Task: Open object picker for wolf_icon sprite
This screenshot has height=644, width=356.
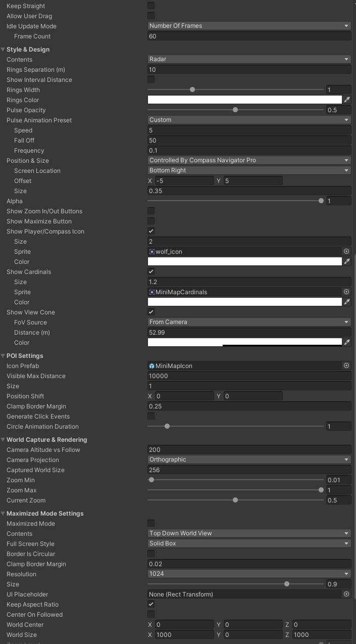Action: click(x=346, y=251)
